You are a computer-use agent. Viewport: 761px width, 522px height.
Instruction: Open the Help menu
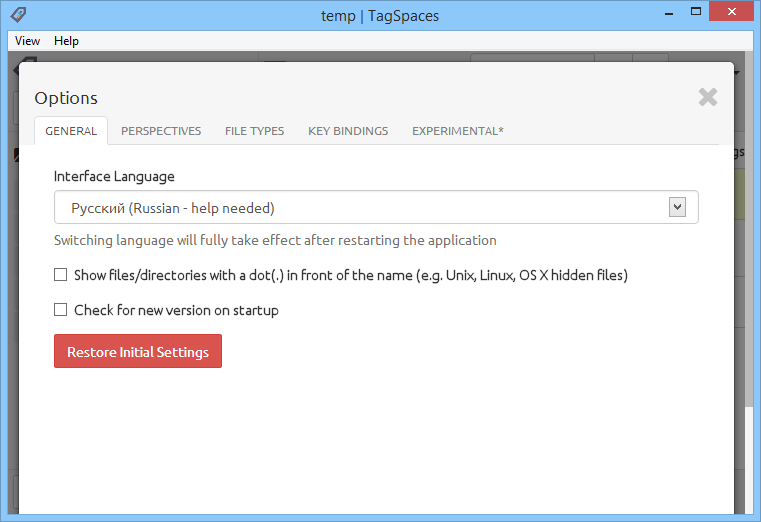pyautogui.click(x=66, y=41)
